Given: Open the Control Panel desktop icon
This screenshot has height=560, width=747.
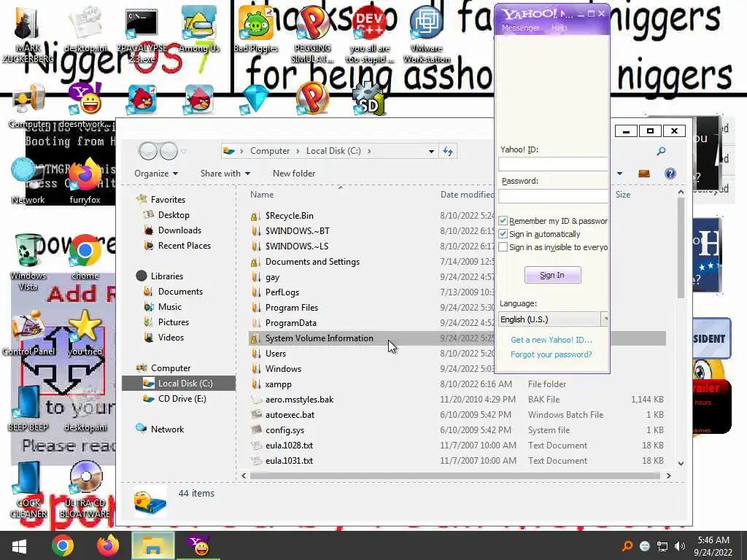Looking at the screenshot, I should point(28,332).
